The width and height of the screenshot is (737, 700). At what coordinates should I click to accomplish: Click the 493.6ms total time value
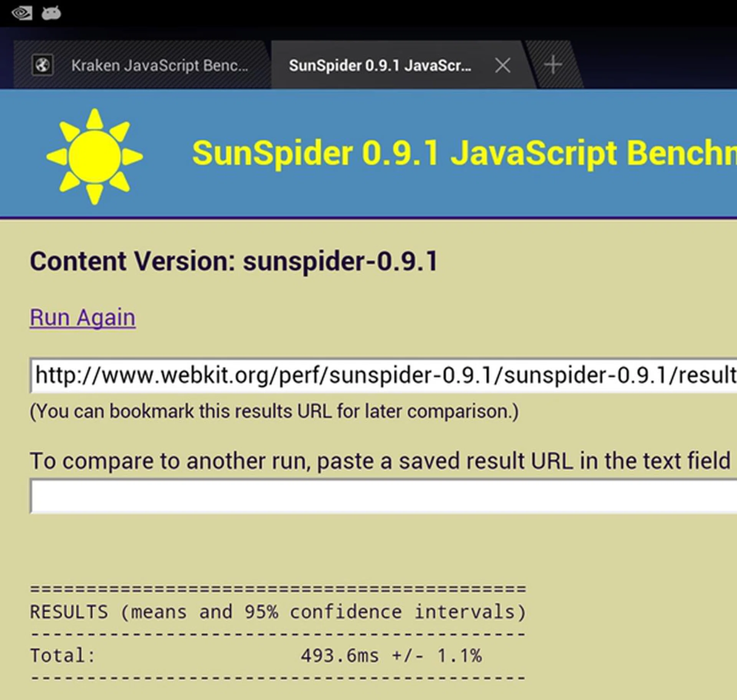[x=339, y=655]
